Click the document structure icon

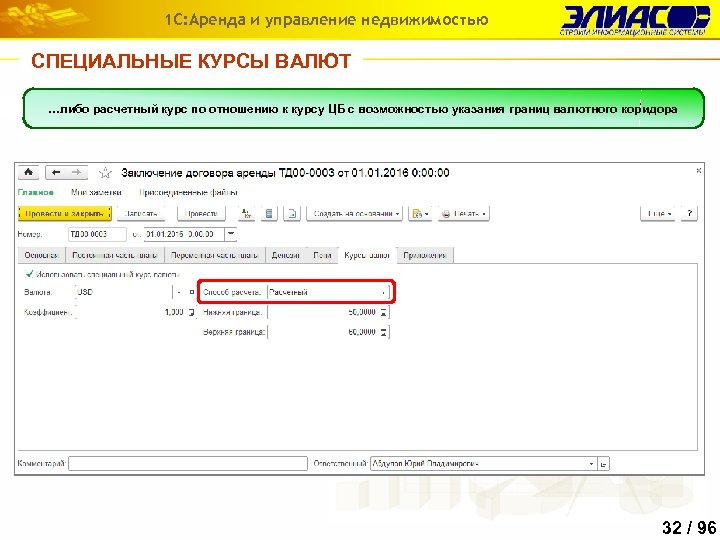point(292,214)
